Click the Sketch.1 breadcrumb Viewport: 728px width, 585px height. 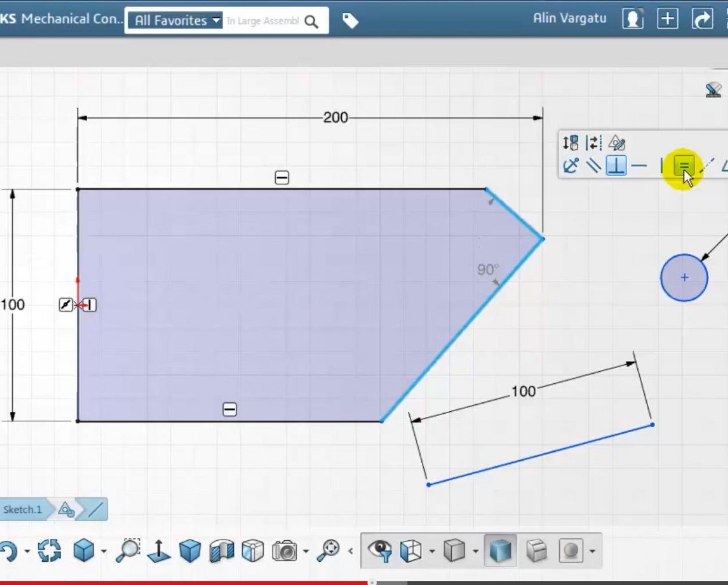click(23, 509)
